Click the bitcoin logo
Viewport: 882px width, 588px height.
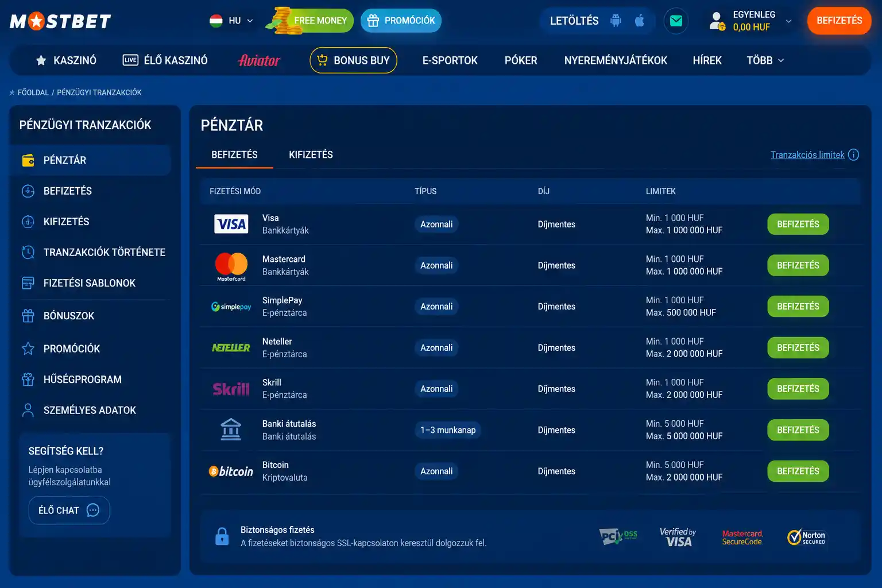(x=231, y=471)
